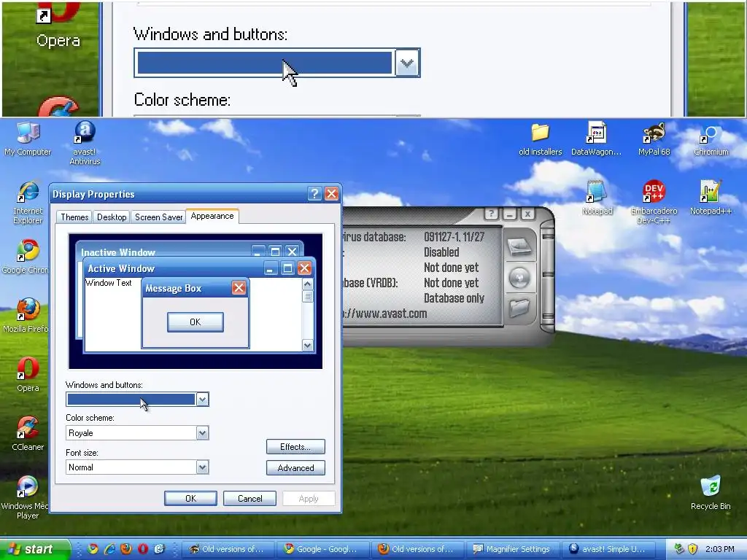The height and width of the screenshot is (560, 747).
Task: Click the help button in Display Properties title bar
Action: tap(314, 193)
